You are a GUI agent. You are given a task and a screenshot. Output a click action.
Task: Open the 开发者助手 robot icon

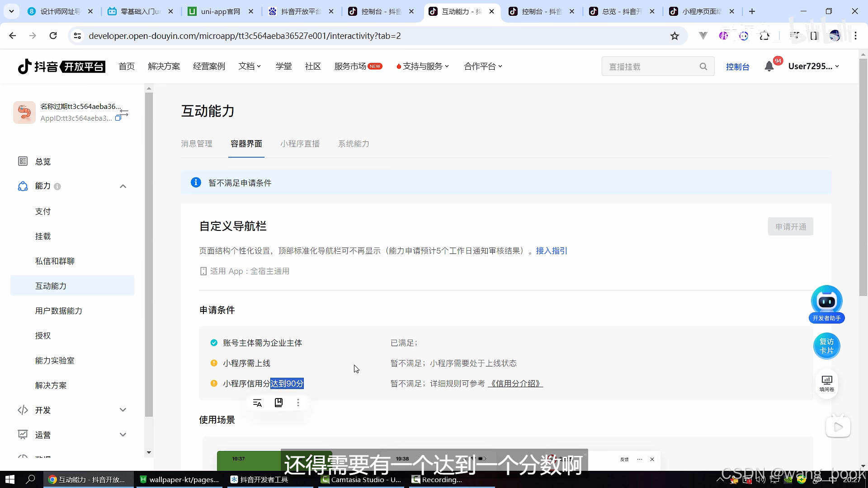[x=826, y=301]
